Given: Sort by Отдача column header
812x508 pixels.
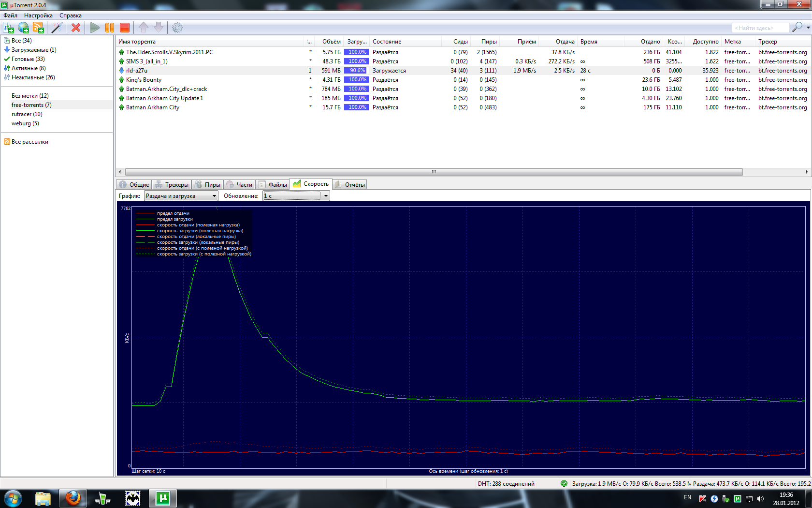Looking at the screenshot, I should pyautogui.click(x=565, y=42).
